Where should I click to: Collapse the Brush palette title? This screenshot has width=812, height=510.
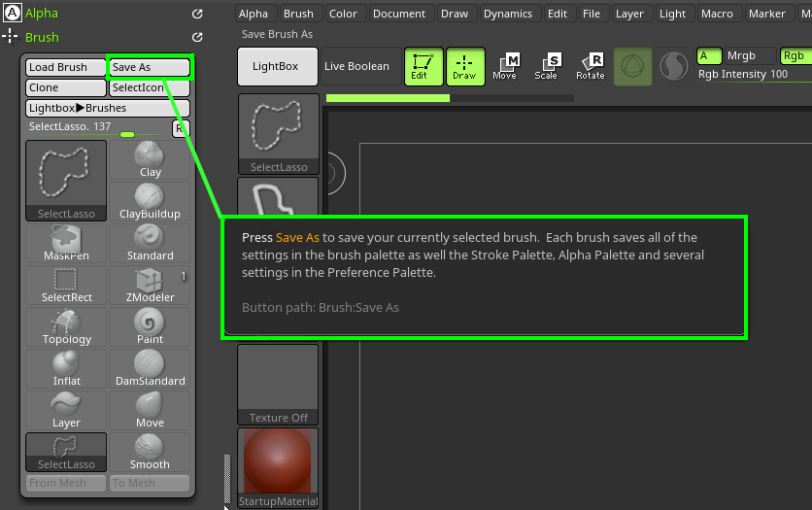[x=42, y=37]
